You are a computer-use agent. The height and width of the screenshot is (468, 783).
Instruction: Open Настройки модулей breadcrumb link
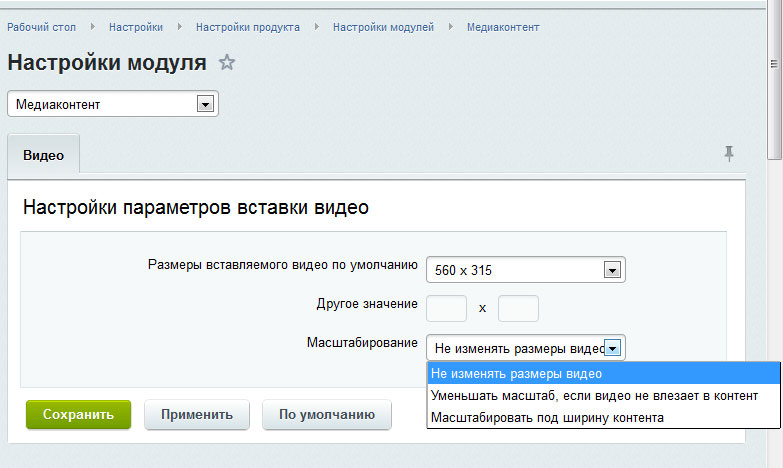[384, 27]
